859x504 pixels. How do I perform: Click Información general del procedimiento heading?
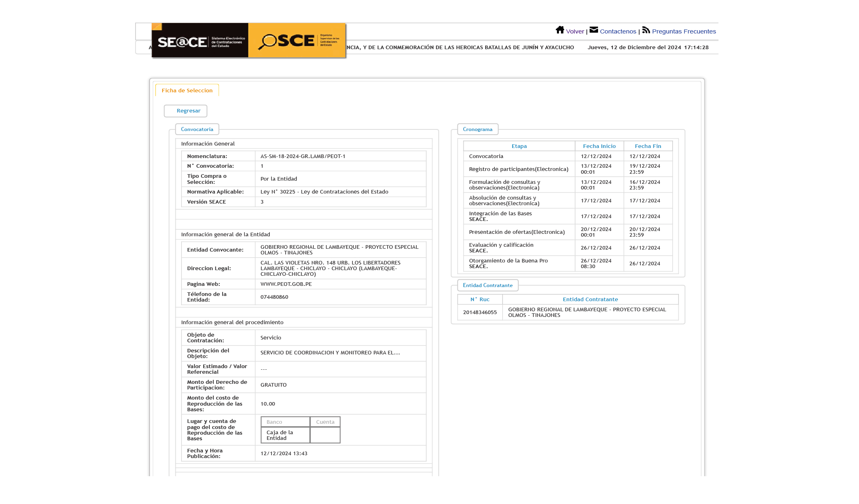pyautogui.click(x=232, y=323)
